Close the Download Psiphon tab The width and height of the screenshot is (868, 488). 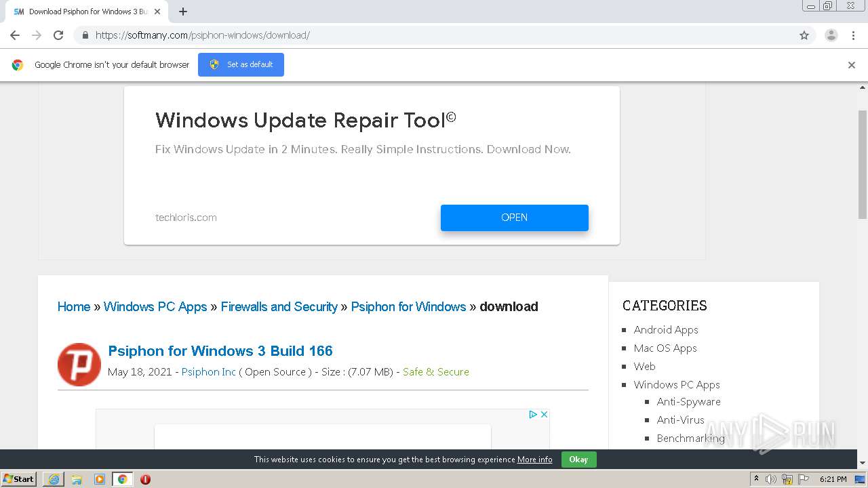[x=158, y=12]
